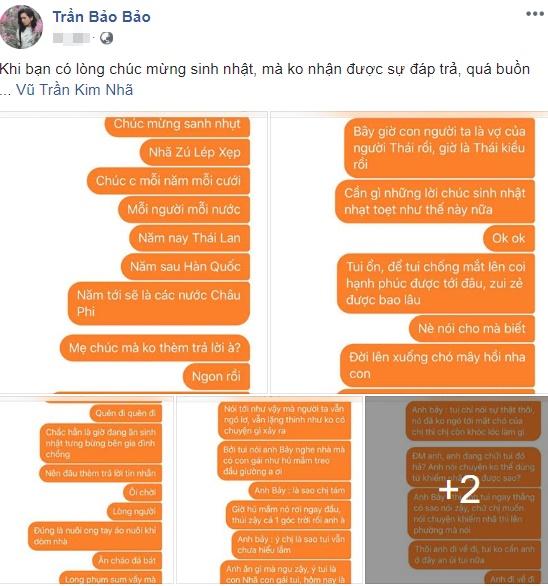Open first chat screenshot with birthday wishes

click(x=133, y=253)
